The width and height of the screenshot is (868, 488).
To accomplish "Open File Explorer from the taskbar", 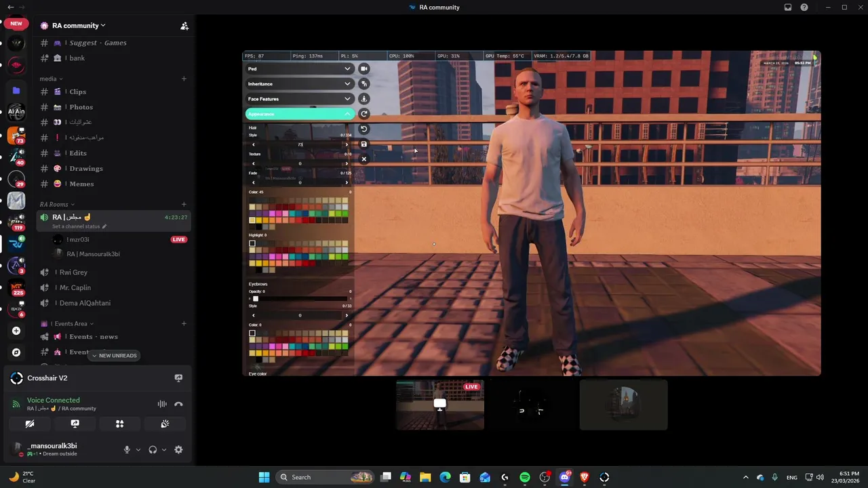I will coord(425,477).
